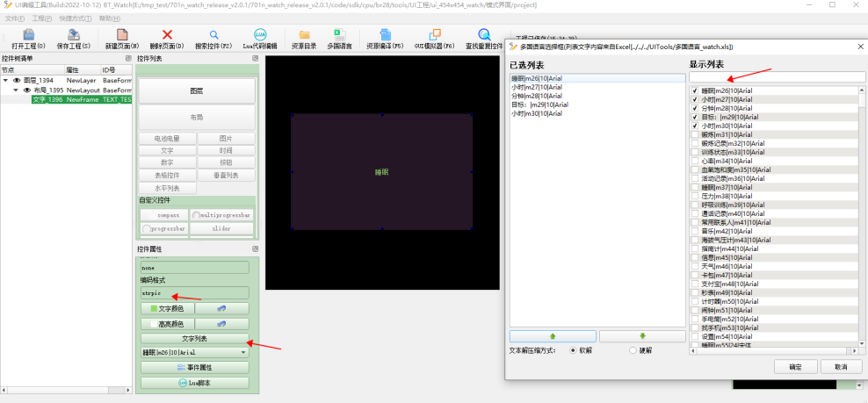This screenshot has height=403, width=868.
Task: Add 垂直列表 vertical list control
Action: pyautogui.click(x=226, y=175)
